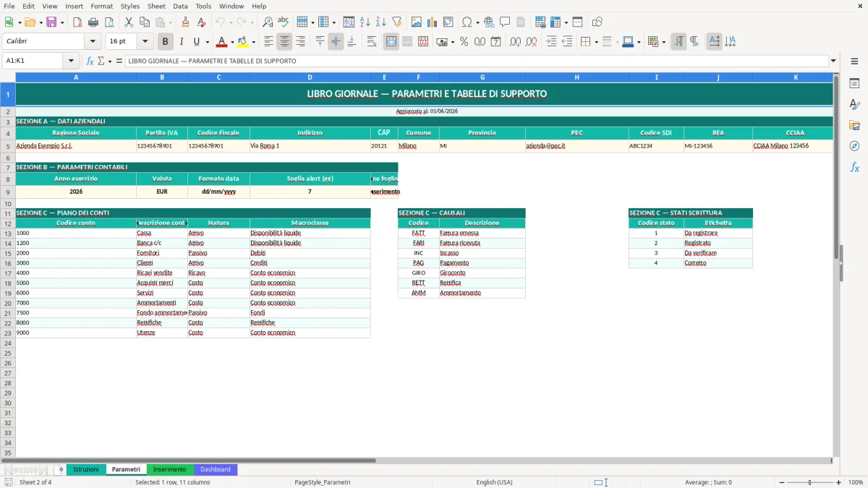Toggle Merge and Center Cells
This screenshot has width=868, height=488.
(391, 42)
